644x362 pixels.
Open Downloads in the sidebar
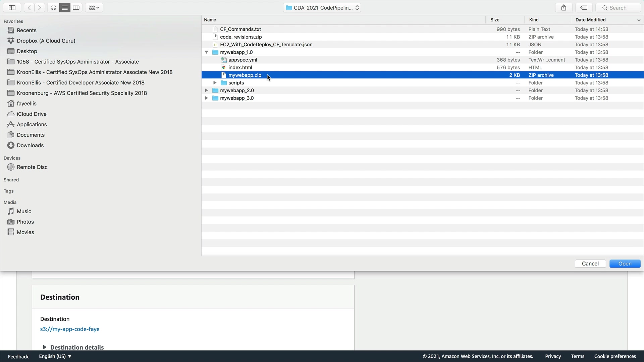(30, 145)
